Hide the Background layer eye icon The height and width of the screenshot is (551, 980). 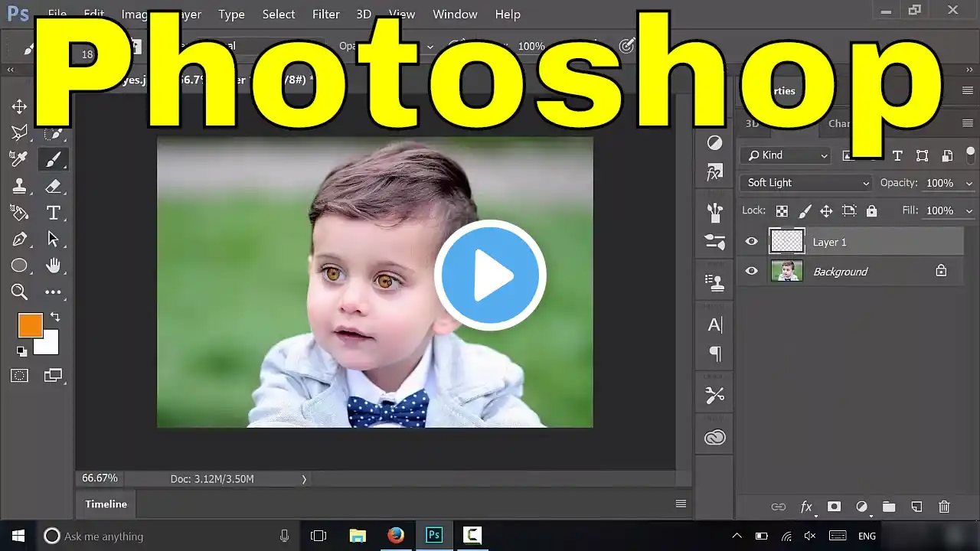tap(751, 271)
